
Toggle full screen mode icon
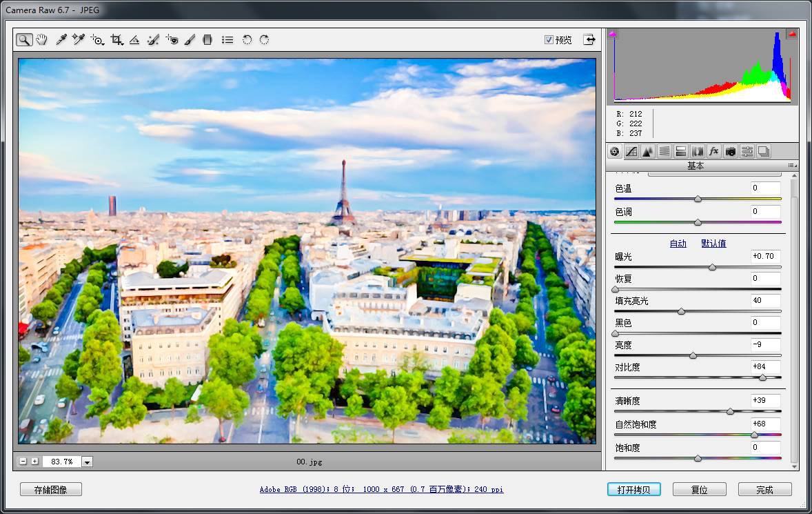pyautogui.click(x=589, y=39)
